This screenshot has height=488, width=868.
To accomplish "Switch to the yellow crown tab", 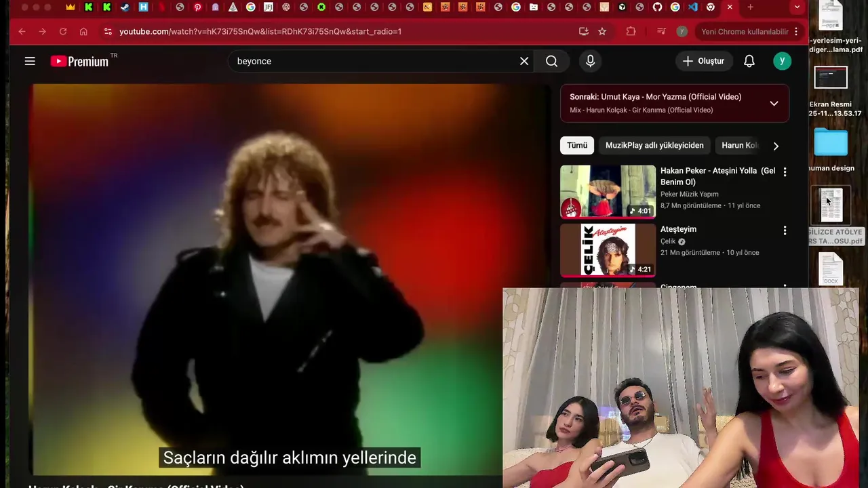I will [71, 7].
